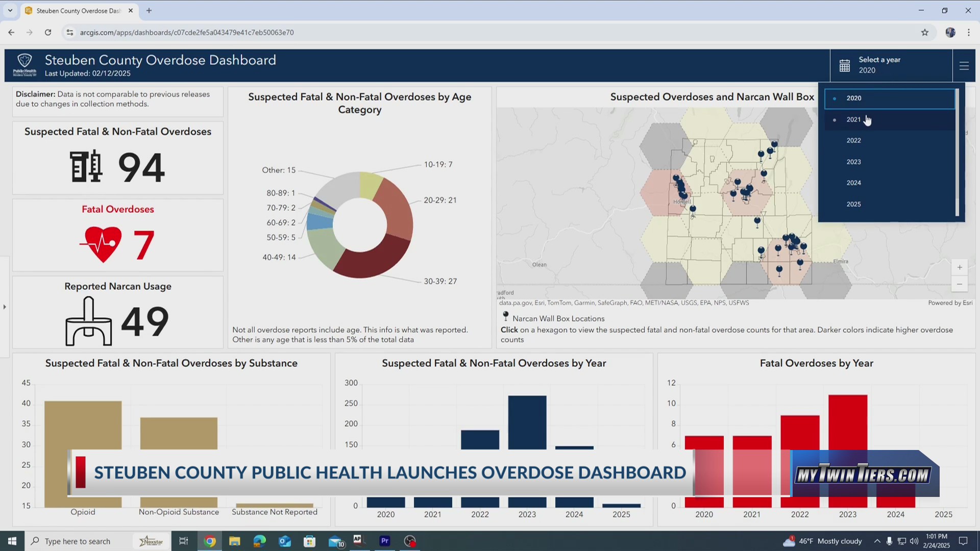980x551 pixels.
Task: Zoom out on the overdose map
Action: (x=959, y=284)
